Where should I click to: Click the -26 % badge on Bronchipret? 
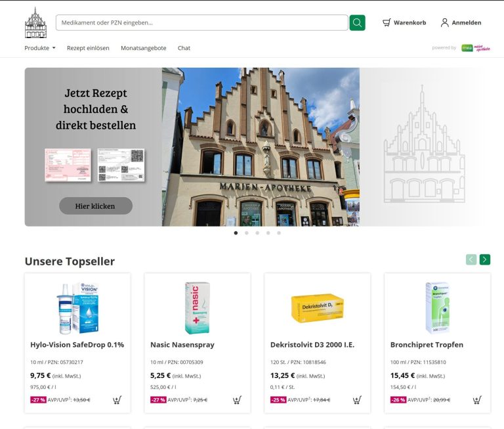pos(398,400)
